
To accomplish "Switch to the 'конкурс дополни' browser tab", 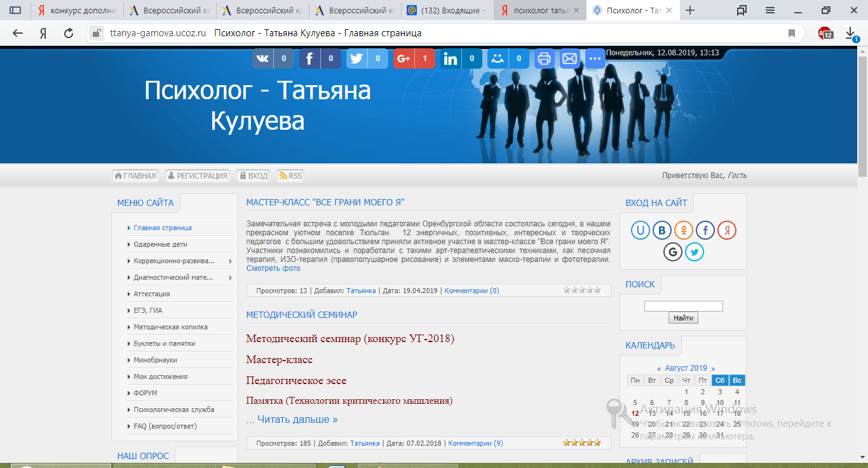I will [78, 10].
